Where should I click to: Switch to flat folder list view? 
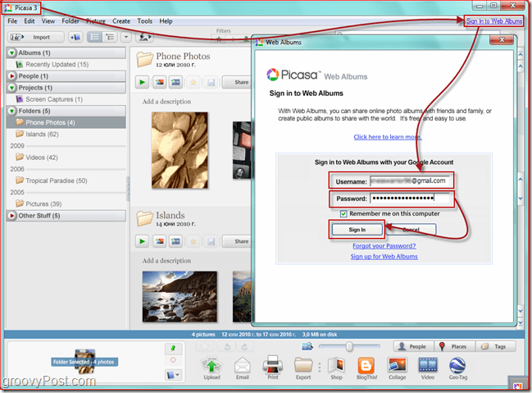point(94,37)
